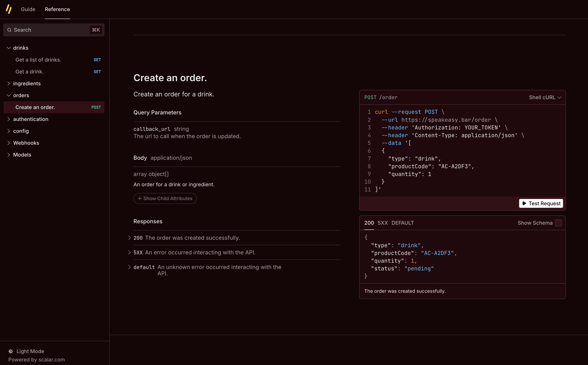The height and width of the screenshot is (365, 588).
Task: Expand the authentication section
Action: [x=9, y=119]
